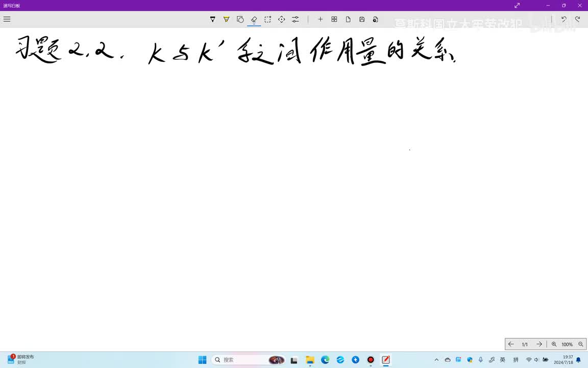Select the yellow highlighter tool
588x368 pixels.
[x=227, y=19]
